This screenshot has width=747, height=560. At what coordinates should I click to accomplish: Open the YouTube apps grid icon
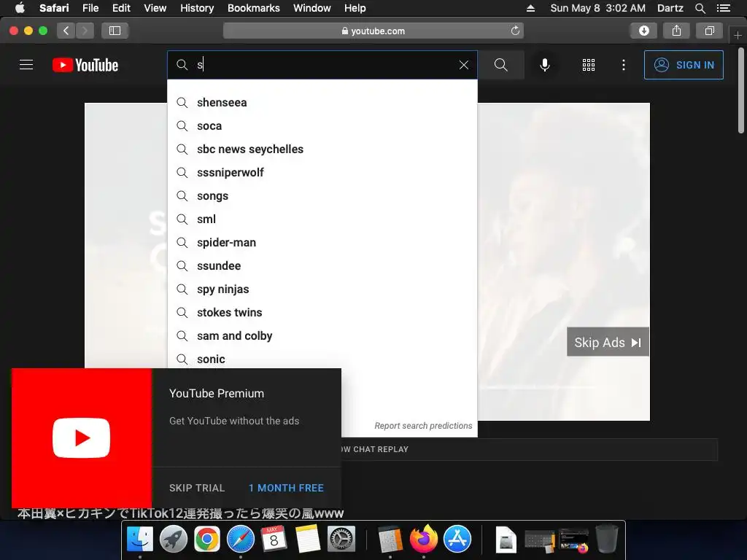click(x=589, y=65)
